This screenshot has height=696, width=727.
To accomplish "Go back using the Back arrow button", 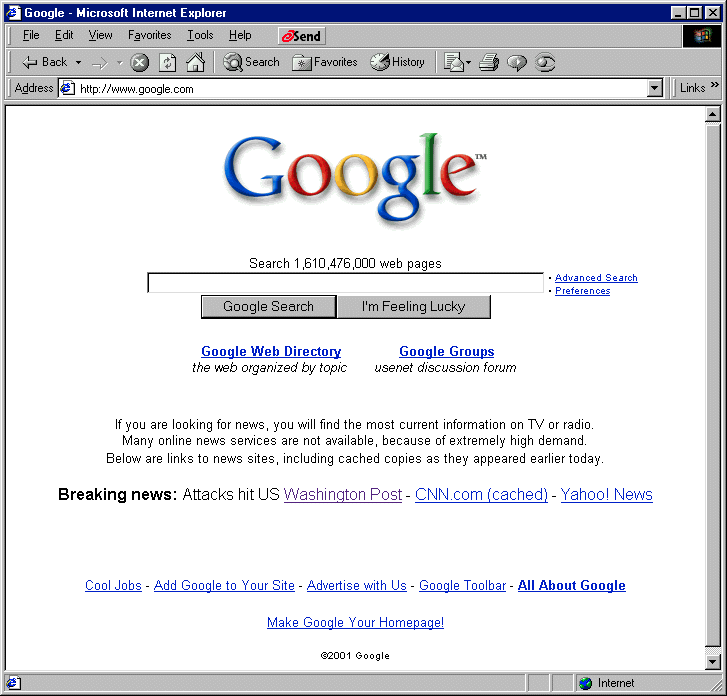I will tap(45, 62).
